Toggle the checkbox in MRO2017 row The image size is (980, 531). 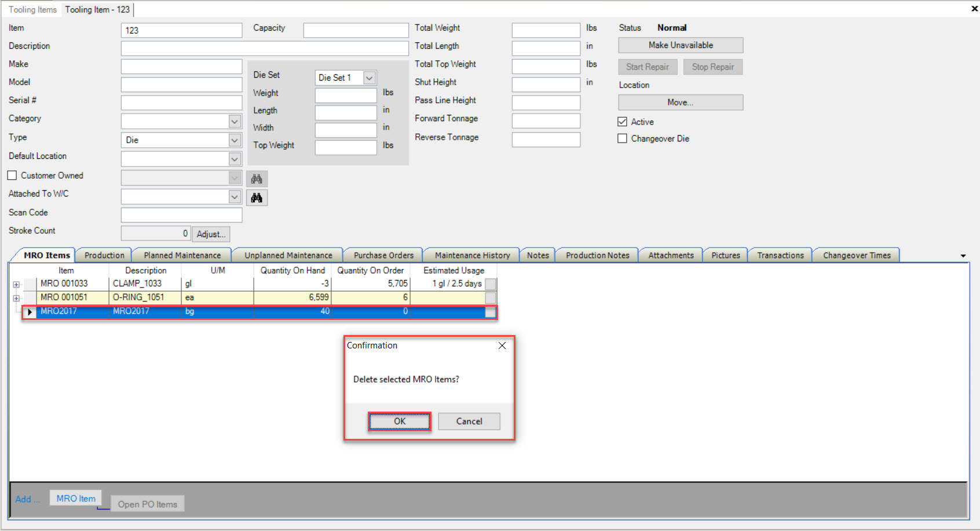(491, 312)
